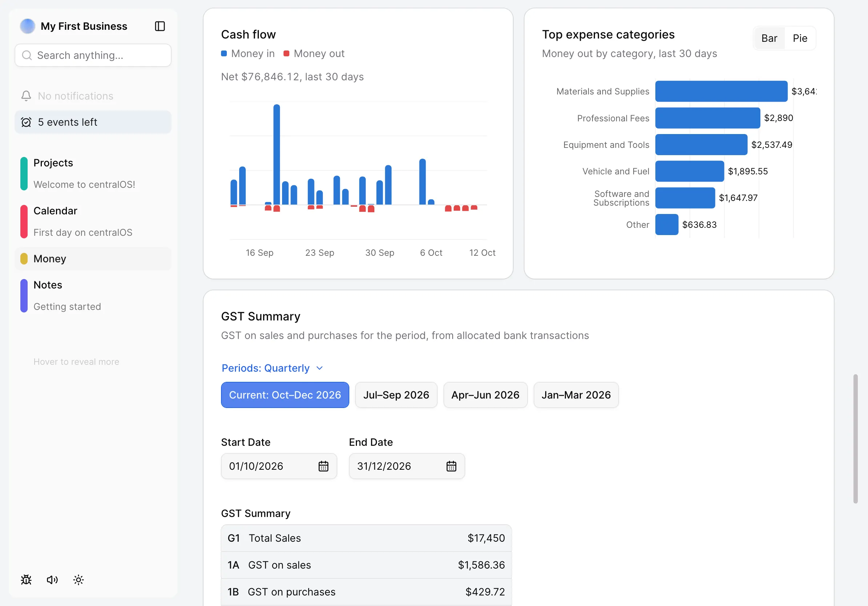Click the notifications bell icon
Screen dimensions: 868x606
[x=26, y=96]
